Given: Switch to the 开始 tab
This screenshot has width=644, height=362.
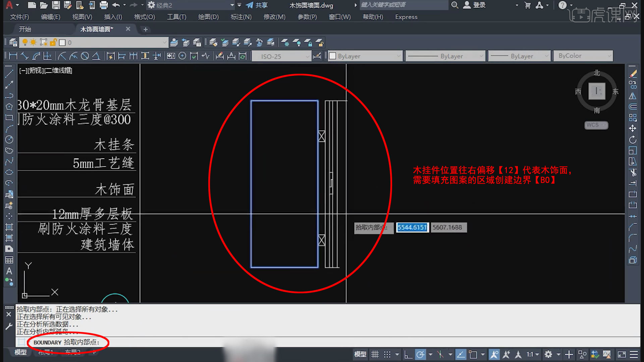Looking at the screenshot, I should tap(25, 29).
